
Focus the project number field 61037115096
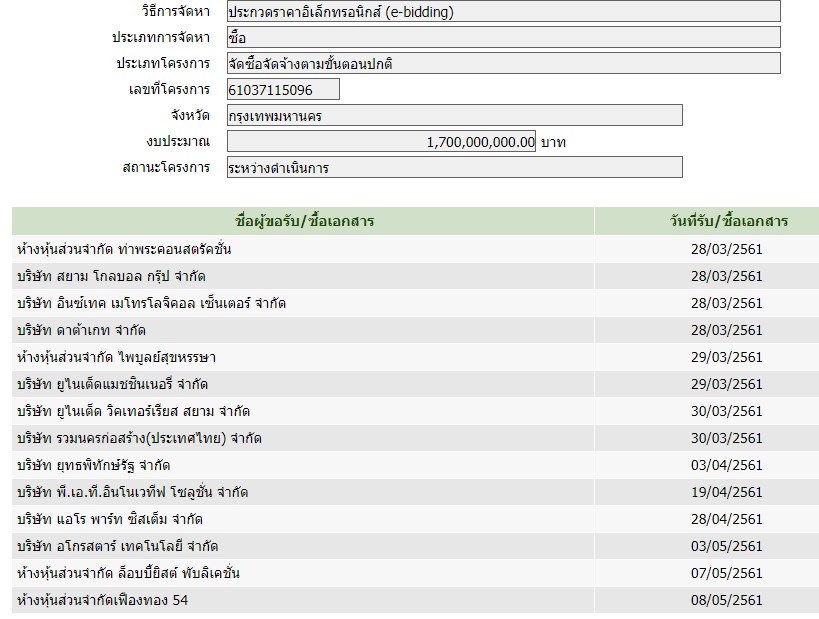[x=283, y=90]
